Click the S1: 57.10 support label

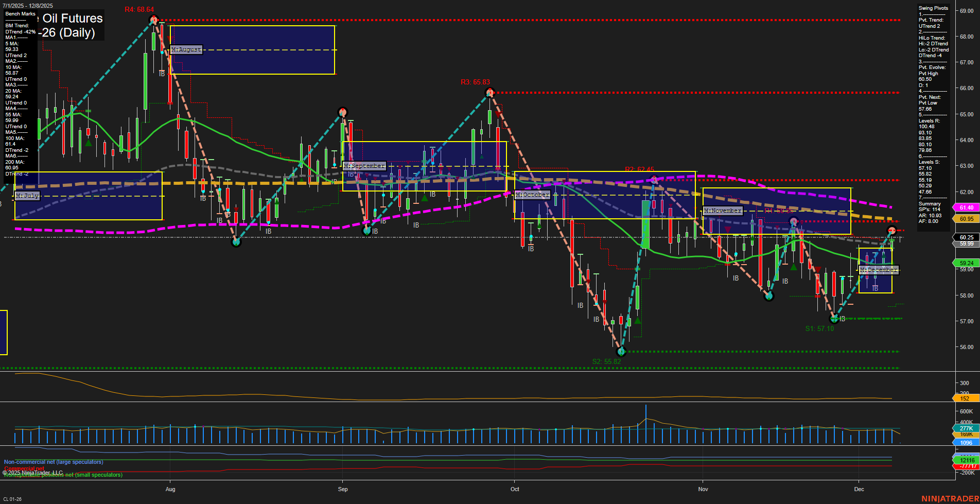click(x=819, y=329)
